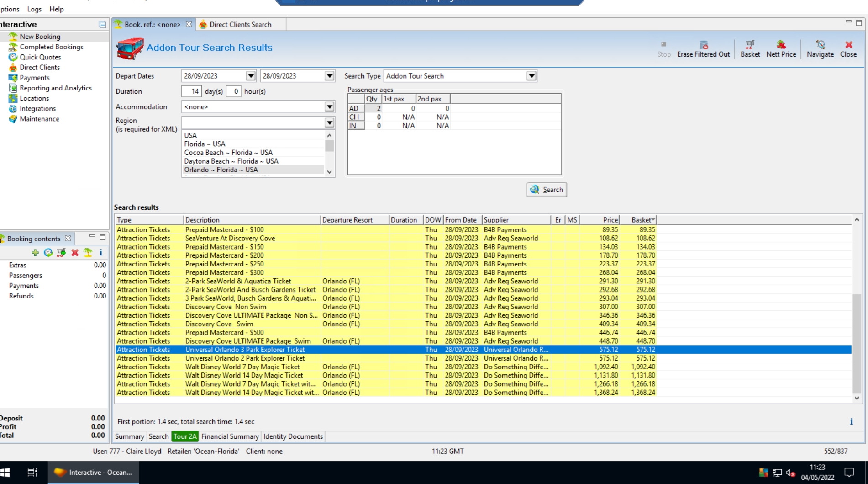
Task: Click the blue info icon beside search time
Action: (851, 421)
